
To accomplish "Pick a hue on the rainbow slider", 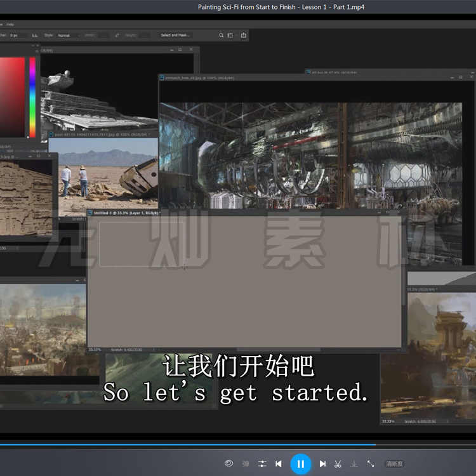I will pyautogui.click(x=32, y=97).
